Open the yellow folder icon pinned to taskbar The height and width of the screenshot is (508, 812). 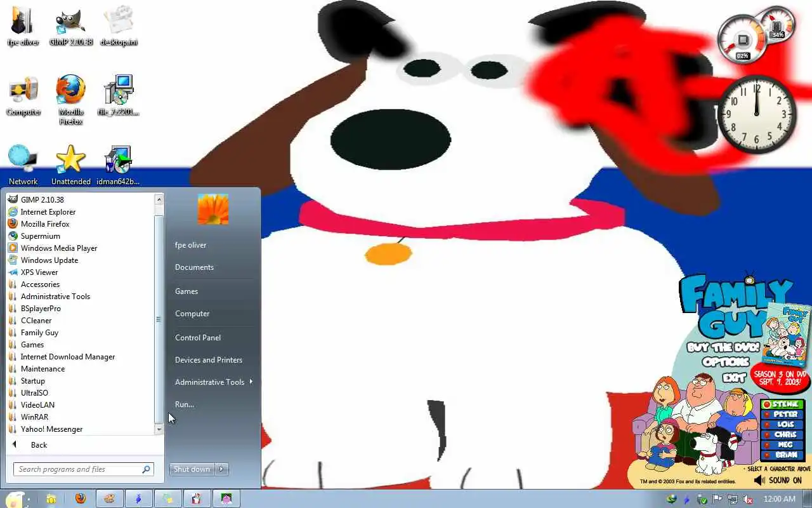(51, 499)
